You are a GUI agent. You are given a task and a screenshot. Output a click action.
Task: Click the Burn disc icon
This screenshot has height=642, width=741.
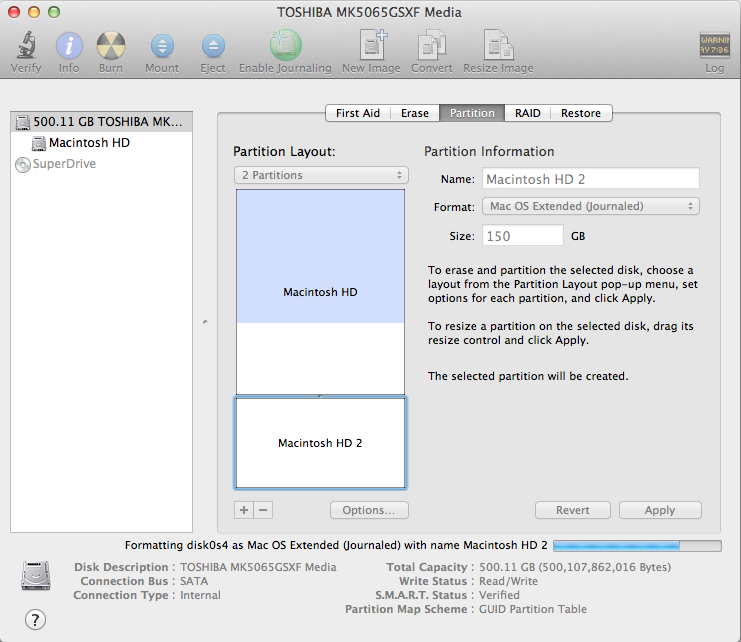(111, 46)
